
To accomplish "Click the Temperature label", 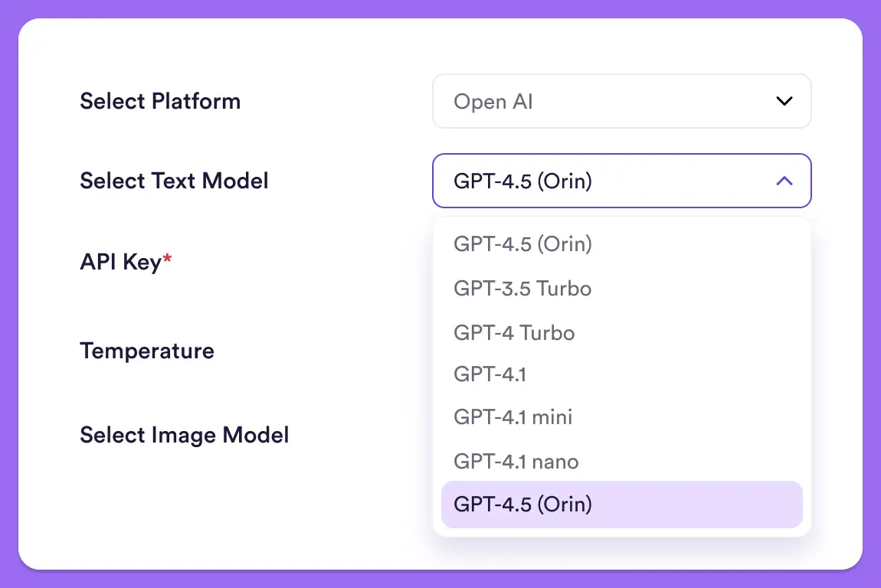I will (147, 351).
